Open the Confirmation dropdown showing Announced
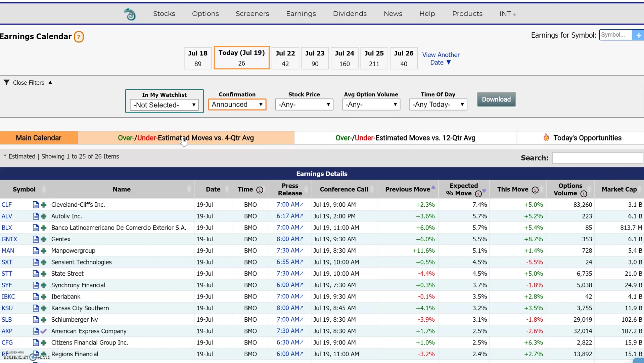This screenshot has height=363, width=644. point(237,105)
